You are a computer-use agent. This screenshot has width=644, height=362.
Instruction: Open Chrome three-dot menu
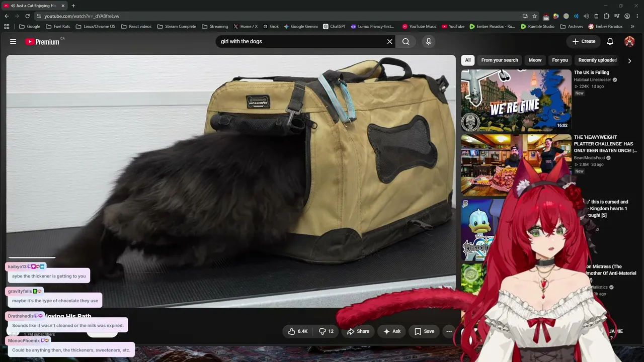(636, 16)
